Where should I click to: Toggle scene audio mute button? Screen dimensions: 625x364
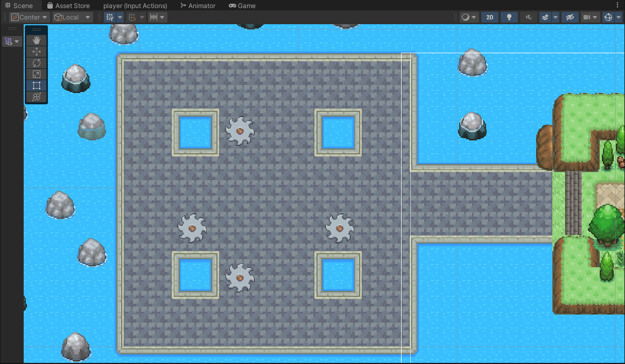(529, 17)
